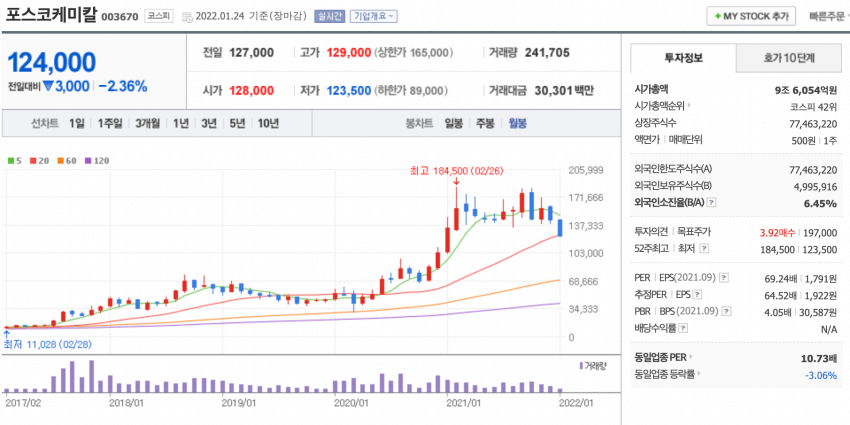
Task: Click the calendar icon beside 2022.01.24
Action: pos(187,16)
